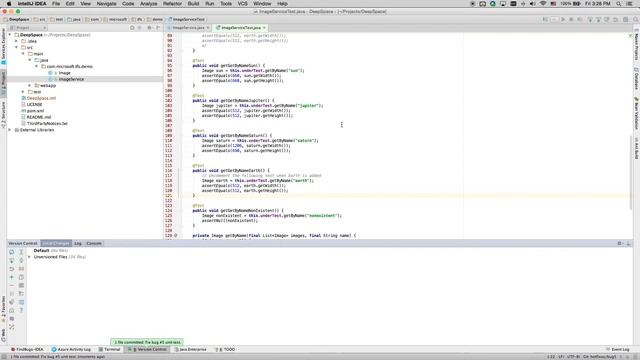640x360 pixels.
Task: Open the Refactor menu
Action: (172, 4)
